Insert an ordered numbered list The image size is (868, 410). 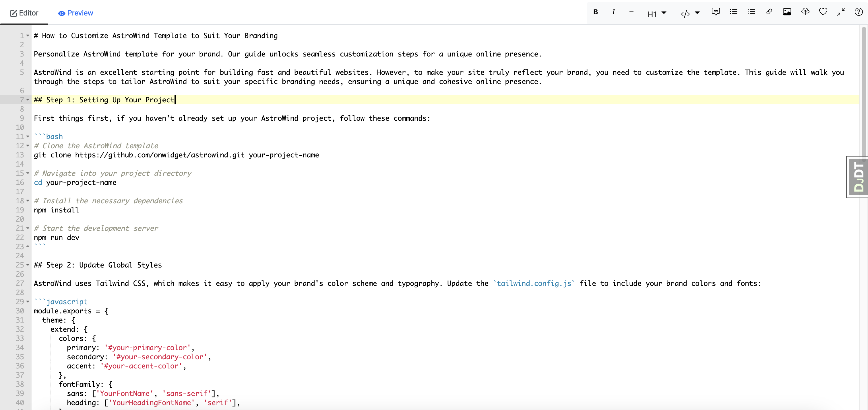coord(751,12)
